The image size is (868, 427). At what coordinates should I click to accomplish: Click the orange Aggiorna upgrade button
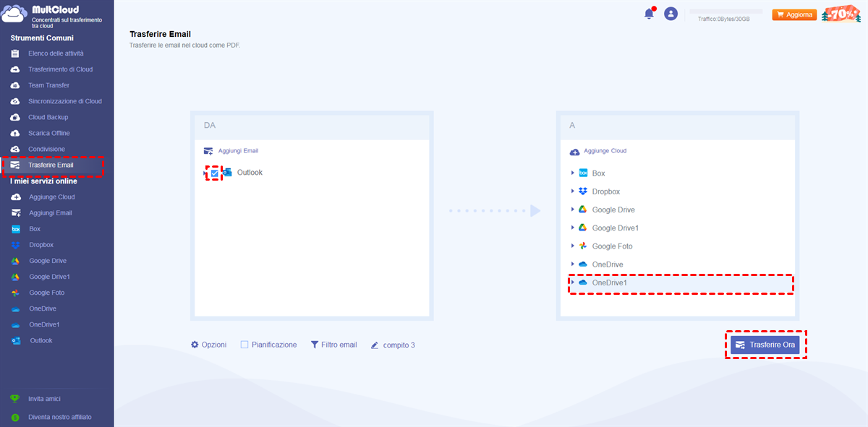click(794, 14)
